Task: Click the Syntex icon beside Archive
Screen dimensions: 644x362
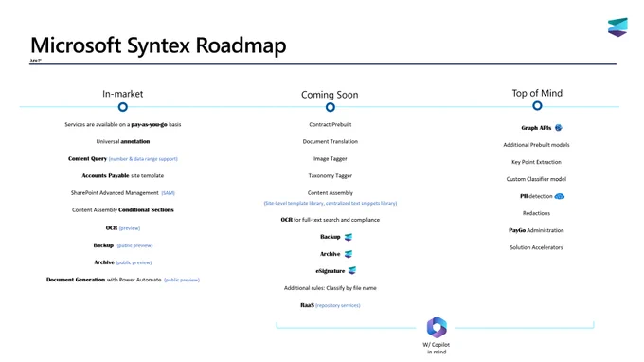Action: [349, 254]
